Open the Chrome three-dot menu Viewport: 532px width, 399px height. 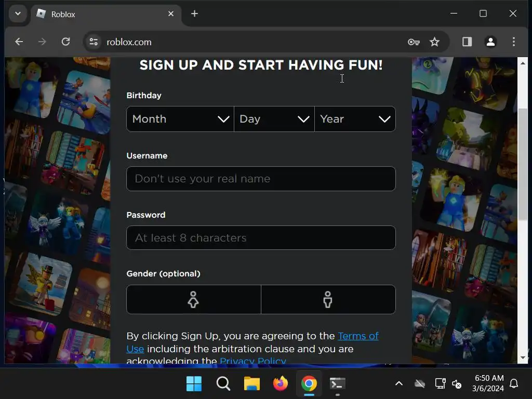point(514,42)
